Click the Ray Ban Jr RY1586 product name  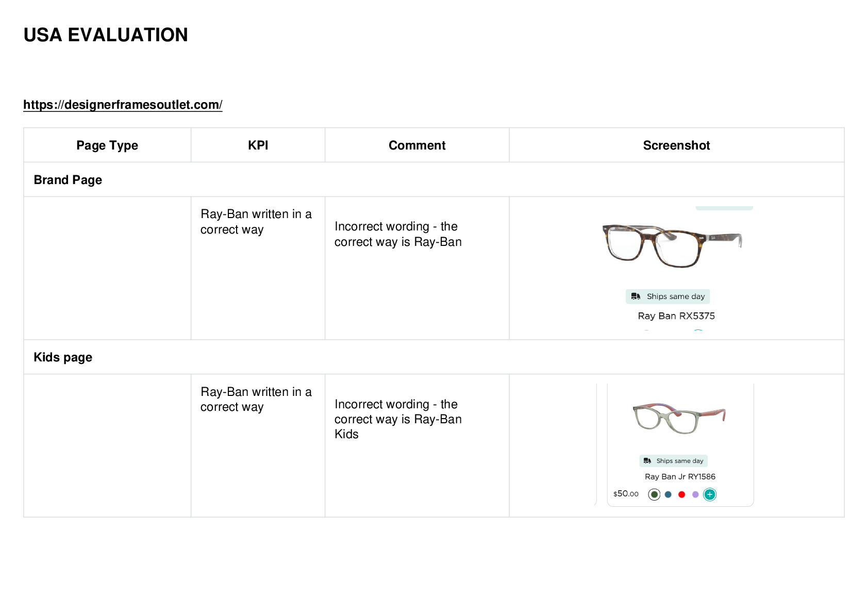pos(680,477)
